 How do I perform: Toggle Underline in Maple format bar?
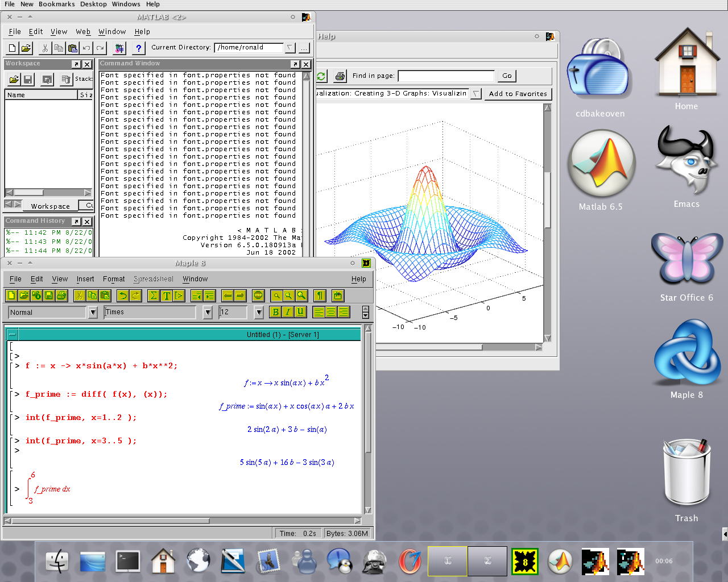tap(301, 312)
